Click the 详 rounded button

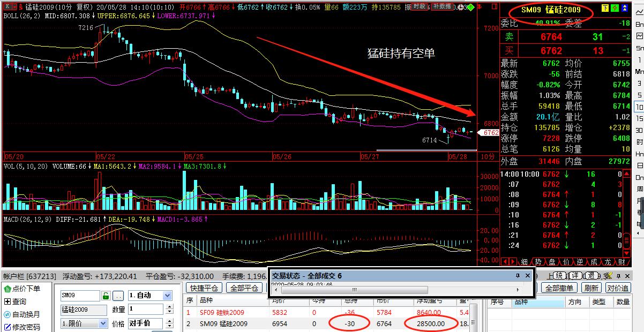575,275
